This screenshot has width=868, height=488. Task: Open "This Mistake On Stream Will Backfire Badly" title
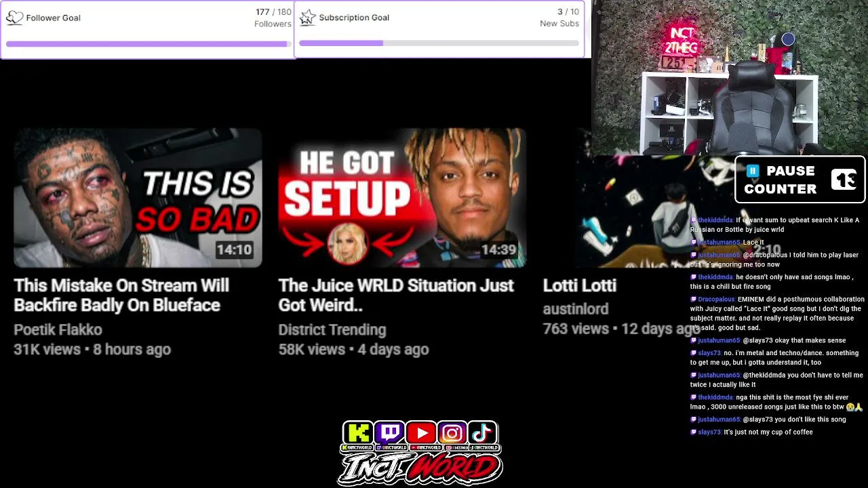(121, 296)
